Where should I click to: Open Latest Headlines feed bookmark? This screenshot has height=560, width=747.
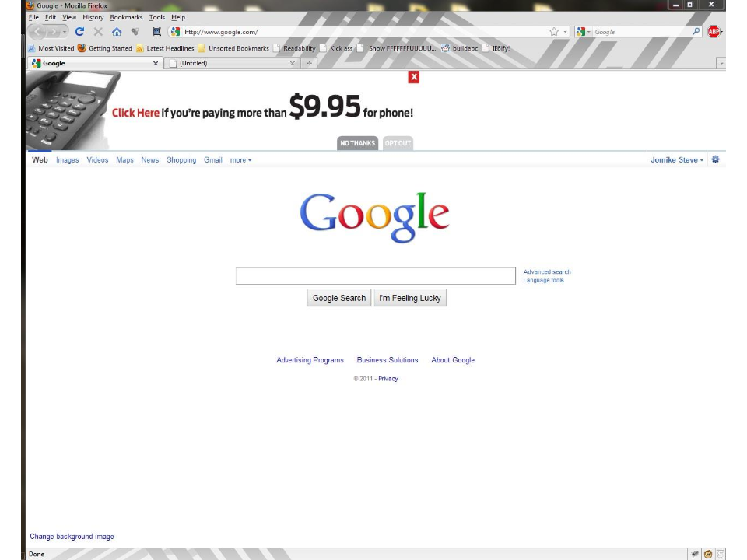[165, 48]
